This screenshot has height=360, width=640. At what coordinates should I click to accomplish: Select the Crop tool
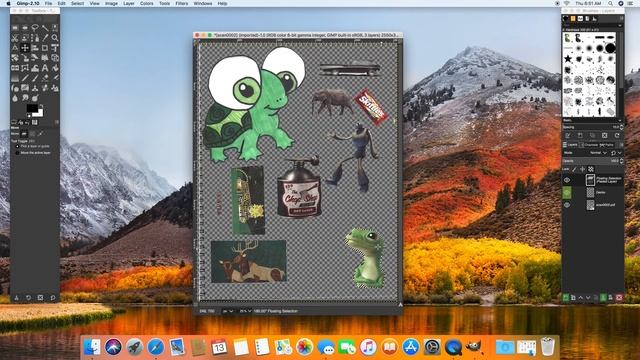[x=45, y=48]
